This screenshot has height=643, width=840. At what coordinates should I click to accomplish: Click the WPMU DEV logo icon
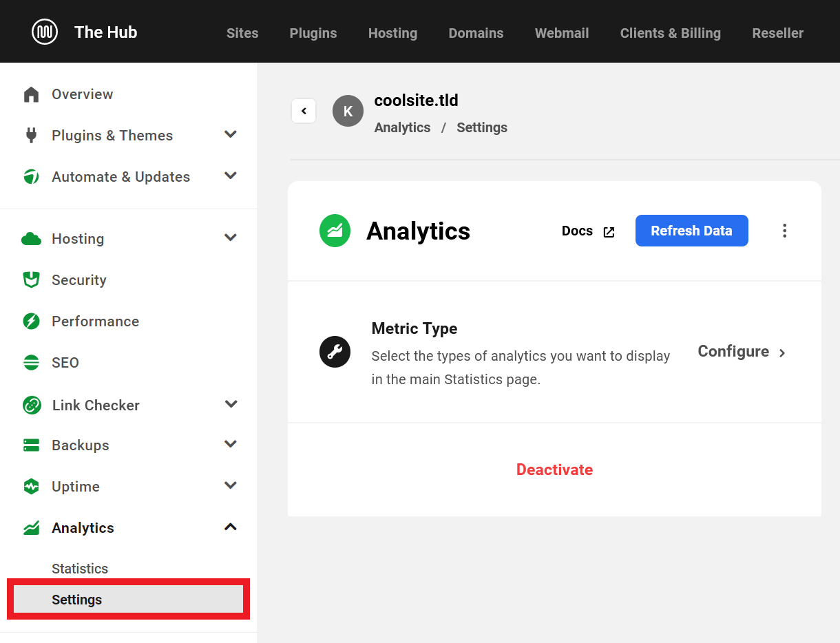coord(45,32)
